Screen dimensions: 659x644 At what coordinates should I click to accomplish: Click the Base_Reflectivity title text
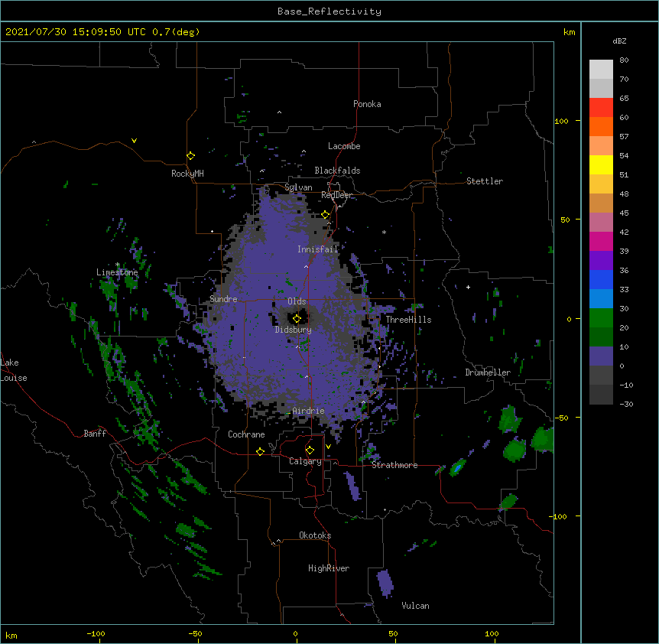tap(329, 11)
